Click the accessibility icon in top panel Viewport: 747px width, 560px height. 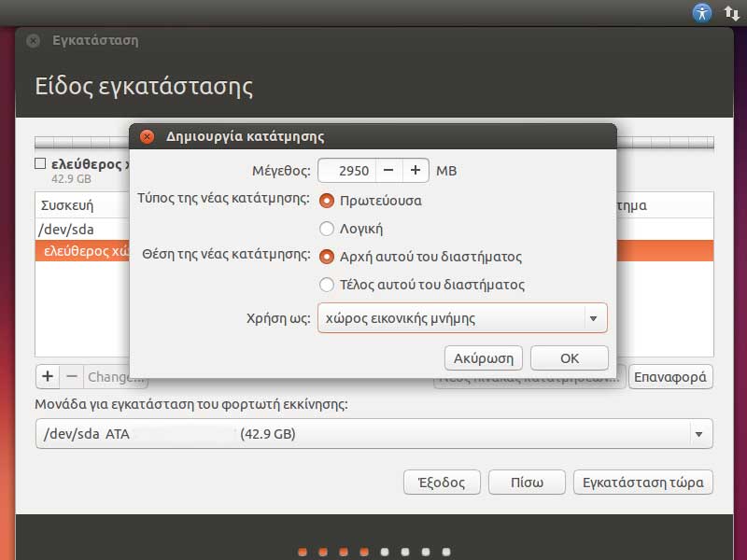point(702,13)
